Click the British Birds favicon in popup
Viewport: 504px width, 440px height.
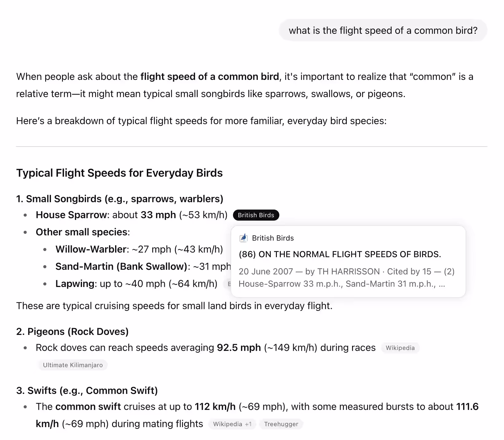(243, 238)
